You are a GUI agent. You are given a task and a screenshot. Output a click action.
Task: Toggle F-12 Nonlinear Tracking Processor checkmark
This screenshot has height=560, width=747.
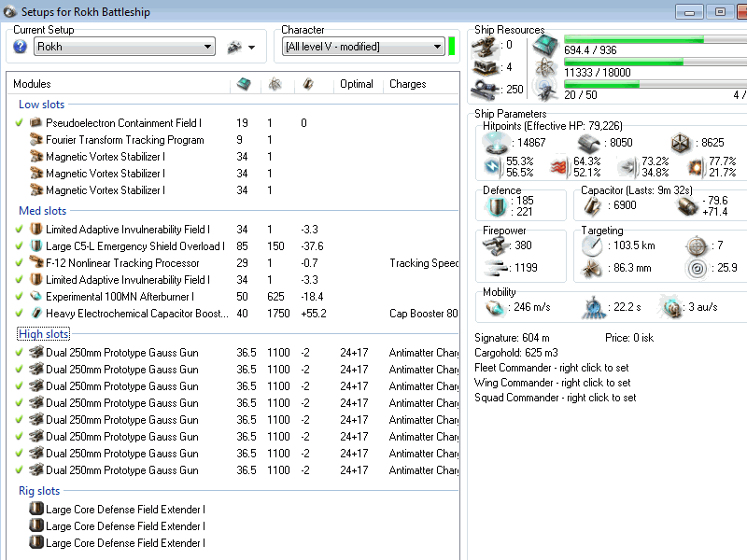[x=19, y=263]
